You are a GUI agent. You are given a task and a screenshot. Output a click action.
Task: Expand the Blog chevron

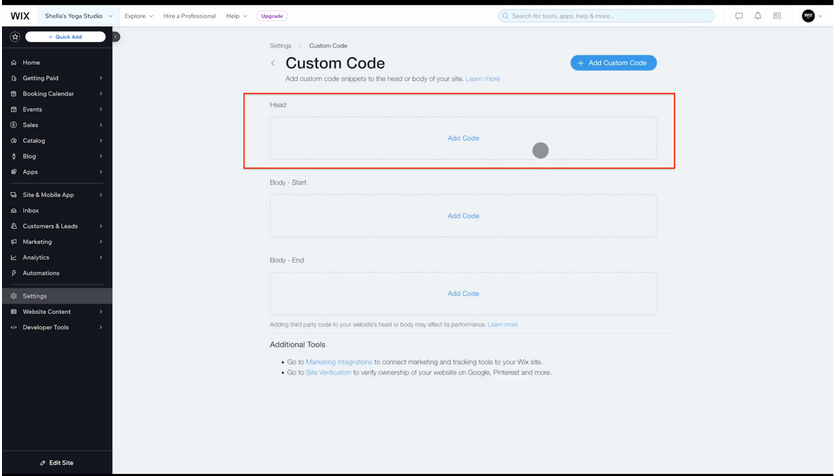coord(101,157)
